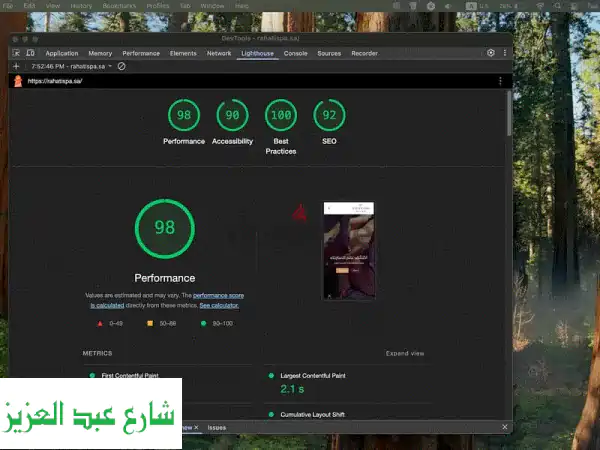Click the 2.1 s LCP value
The height and width of the screenshot is (450, 600).
[292, 389]
